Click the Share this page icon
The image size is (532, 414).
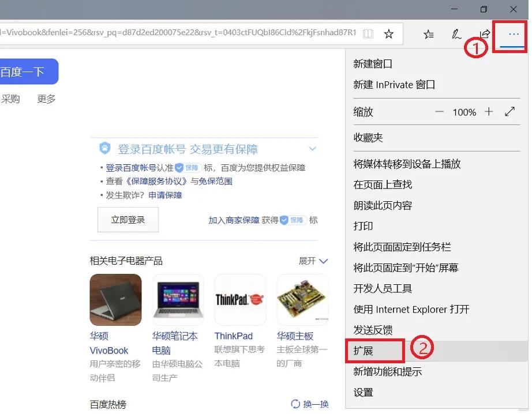point(485,34)
